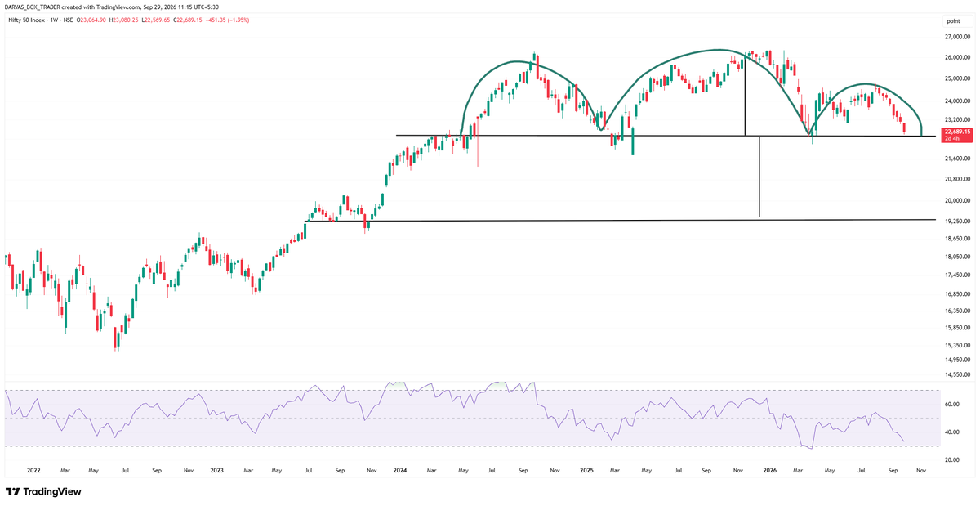Click the 2023 label on time axis
The image size is (980, 506).
pyautogui.click(x=216, y=471)
